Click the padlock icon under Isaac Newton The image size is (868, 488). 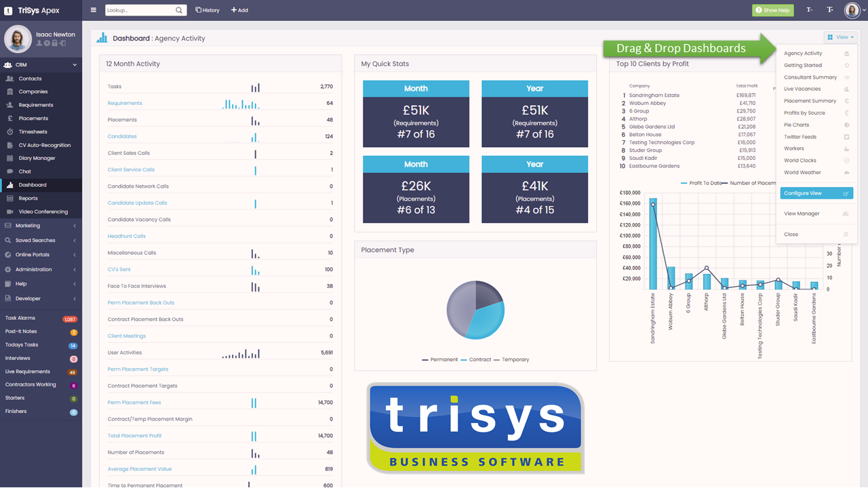pos(55,43)
